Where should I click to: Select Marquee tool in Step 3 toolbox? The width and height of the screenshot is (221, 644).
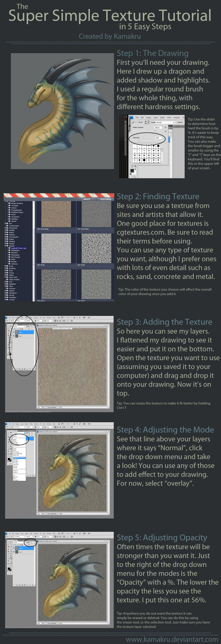(x=8, y=326)
